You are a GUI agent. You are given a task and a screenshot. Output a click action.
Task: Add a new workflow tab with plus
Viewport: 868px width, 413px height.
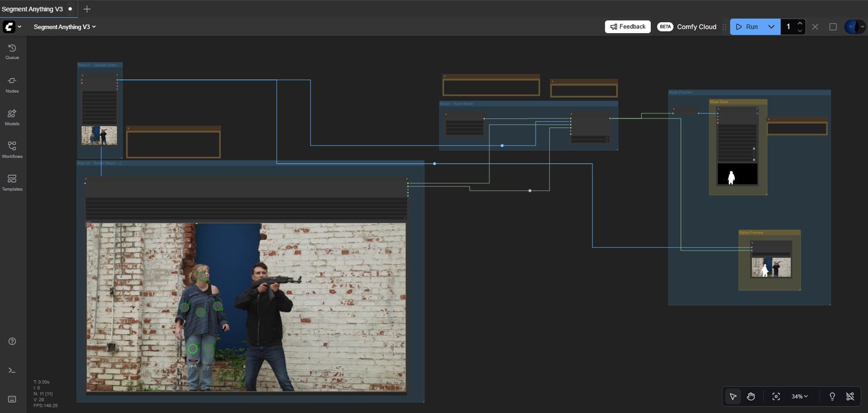point(87,9)
